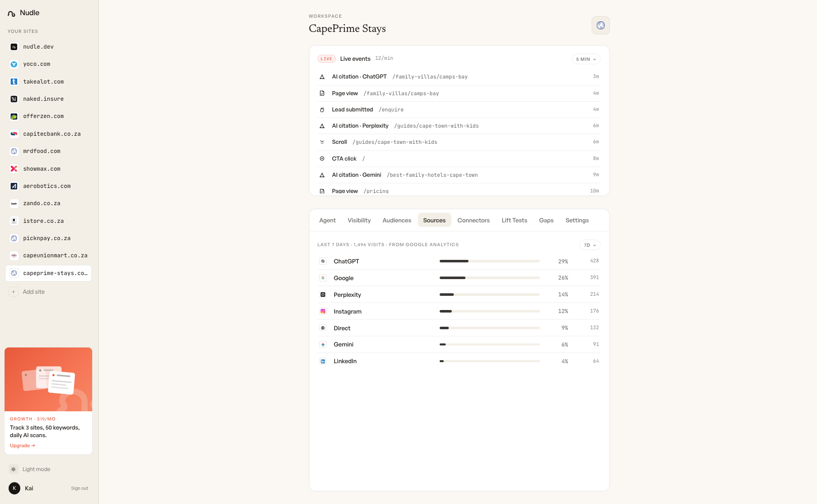Click the naked.insure favicon

(x=14, y=99)
